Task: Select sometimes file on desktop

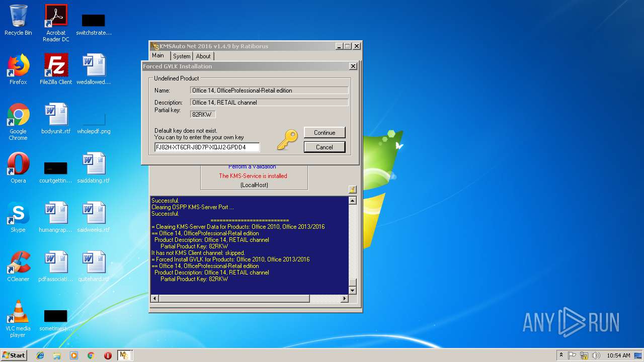Action: coord(56,320)
